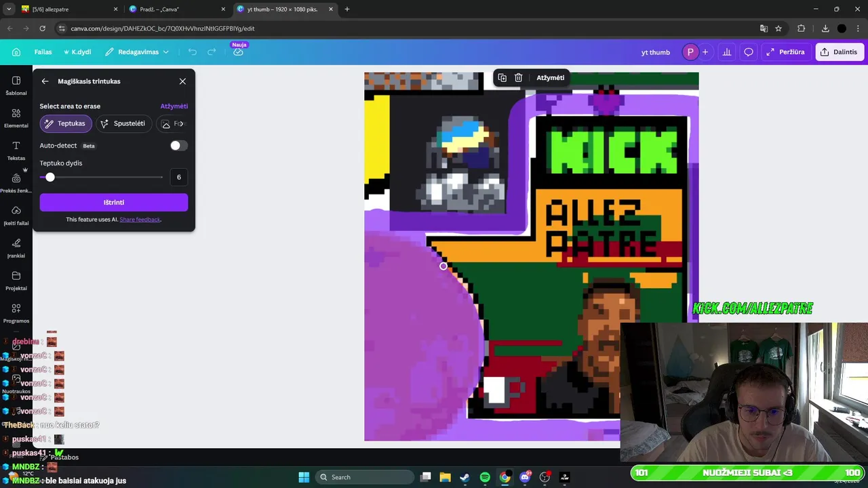Click the cloud save status icon
The image size is (868, 488).
238,52
